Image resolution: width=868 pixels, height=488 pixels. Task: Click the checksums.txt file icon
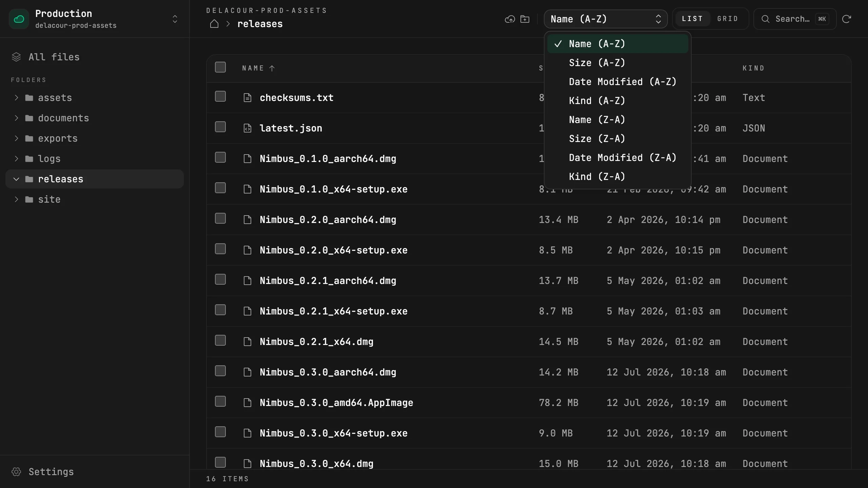coord(248,98)
